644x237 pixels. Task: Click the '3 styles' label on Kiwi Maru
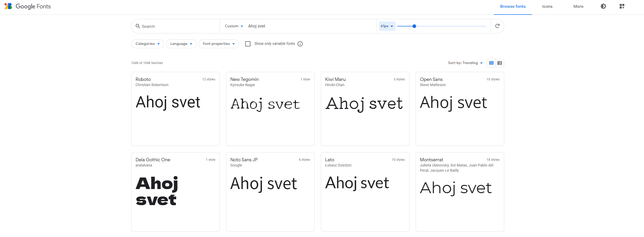point(399,79)
